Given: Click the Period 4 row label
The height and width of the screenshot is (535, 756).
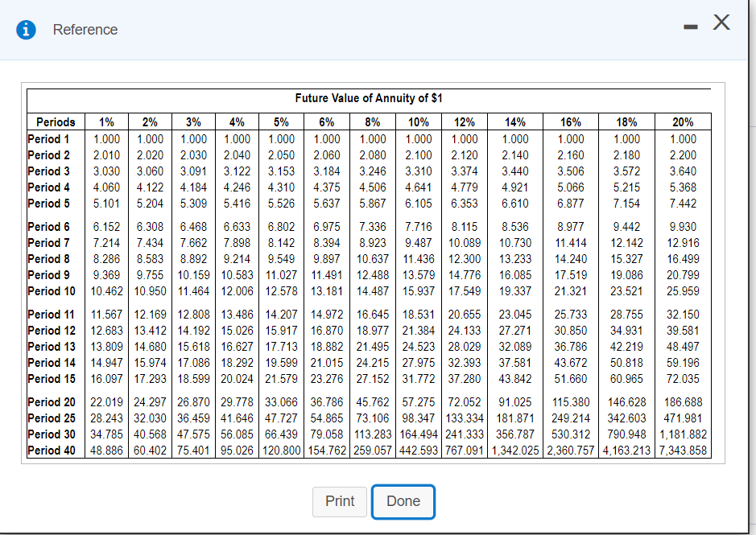Looking at the screenshot, I should pos(48,187).
